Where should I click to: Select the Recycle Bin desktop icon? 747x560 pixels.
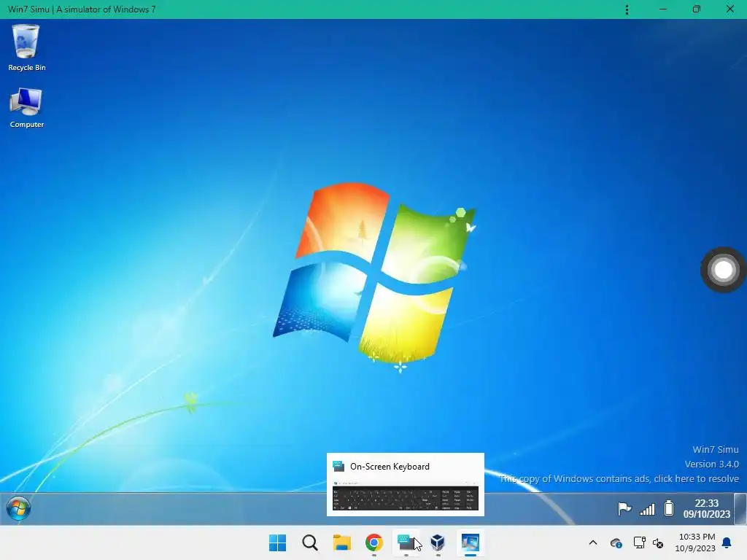[x=27, y=47]
